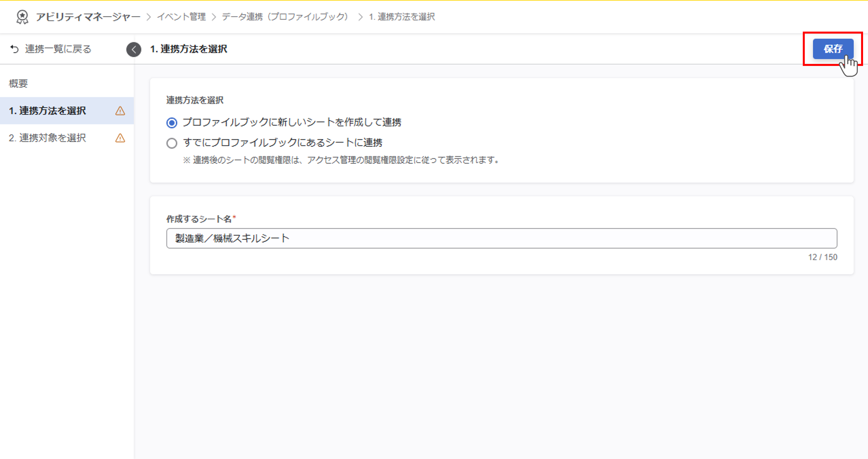Click the 1. 連携方法を選択 breadcrumb item
The width and height of the screenshot is (868, 459).
pyautogui.click(x=402, y=17)
